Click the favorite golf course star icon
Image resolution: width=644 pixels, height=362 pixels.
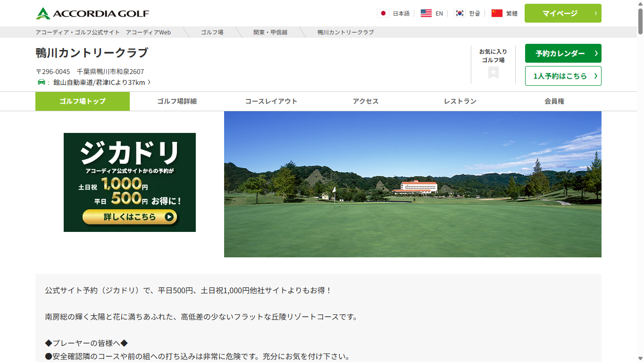point(493,73)
